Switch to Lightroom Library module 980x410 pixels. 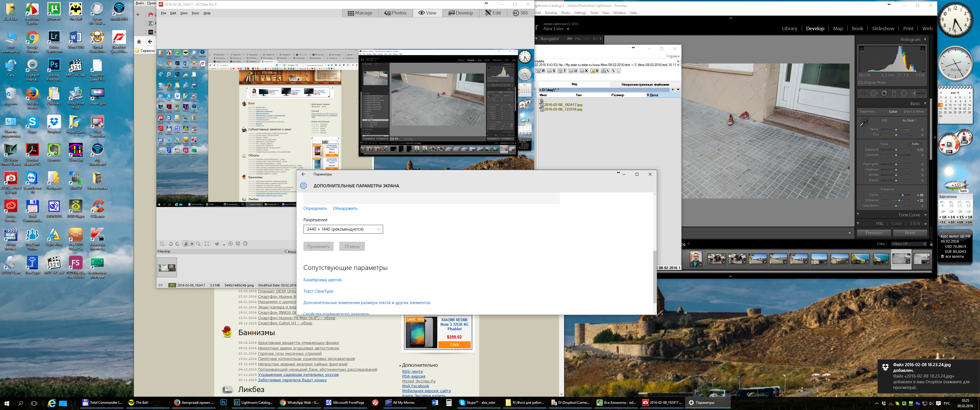(x=789, y=28)
